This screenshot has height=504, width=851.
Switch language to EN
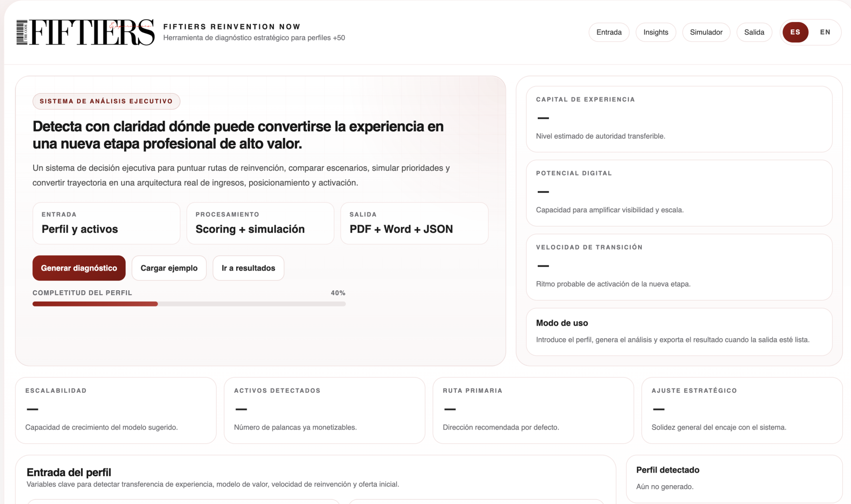pos(825,32)
